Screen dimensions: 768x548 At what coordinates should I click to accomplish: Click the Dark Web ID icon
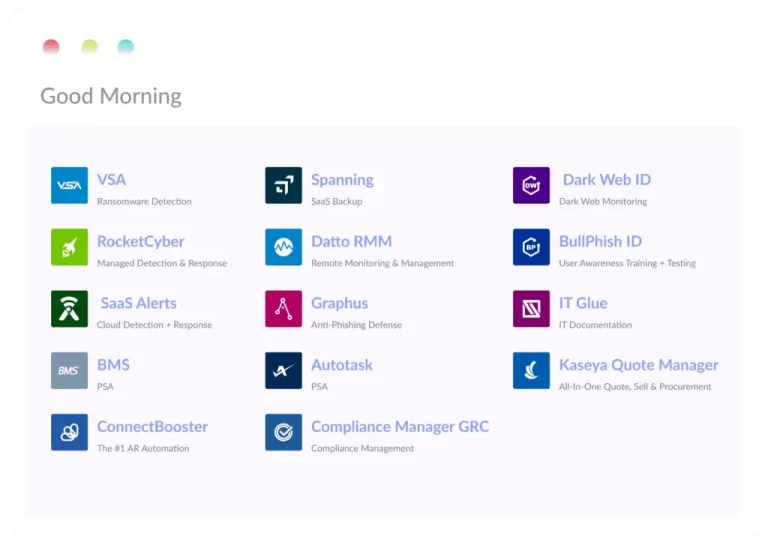pyautogui.click(x=531, y=185)
